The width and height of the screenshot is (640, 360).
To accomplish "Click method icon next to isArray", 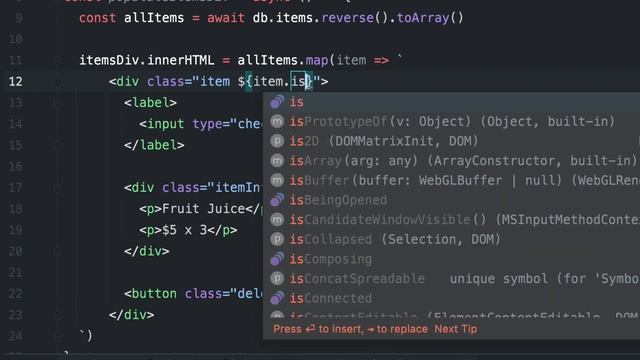I will [x=277, y=160].
